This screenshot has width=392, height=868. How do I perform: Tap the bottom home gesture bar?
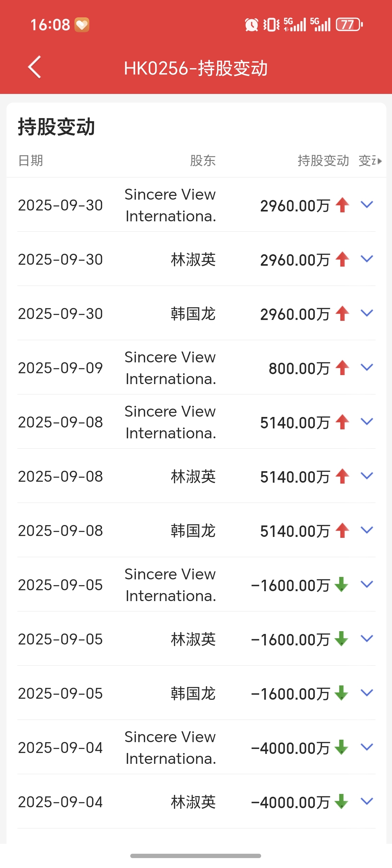pos(196,856)
